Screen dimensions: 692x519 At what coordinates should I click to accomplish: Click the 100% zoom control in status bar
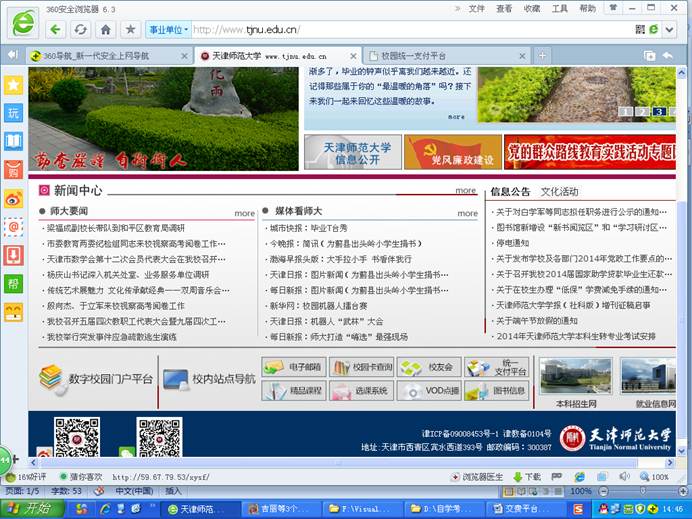click(x=654, y=477)
